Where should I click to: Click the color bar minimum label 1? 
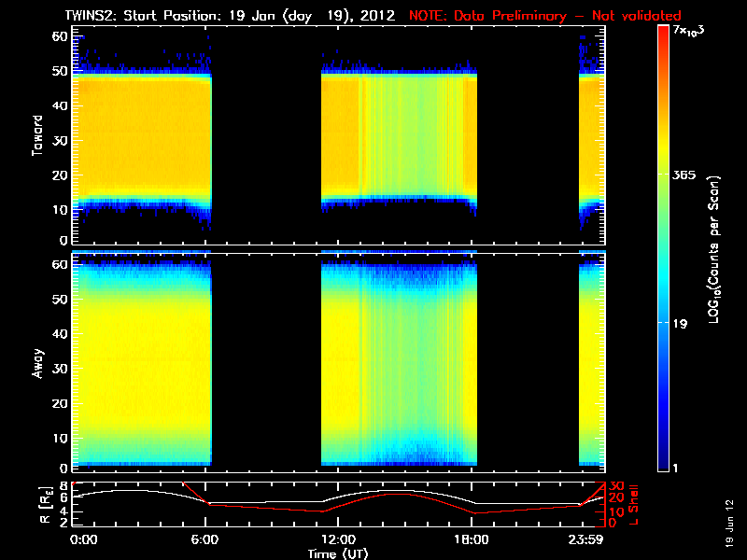(674, 468)
